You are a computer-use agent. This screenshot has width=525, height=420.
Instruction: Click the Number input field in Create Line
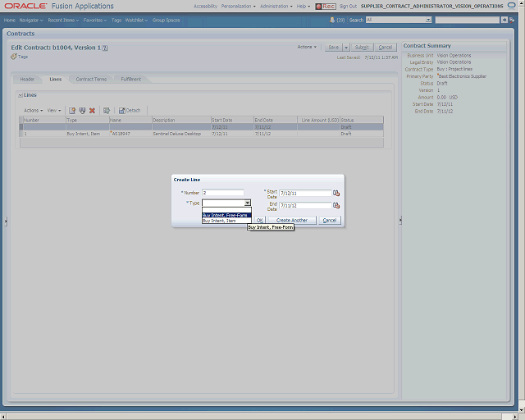pyautogui.click(x=223, y=193)
